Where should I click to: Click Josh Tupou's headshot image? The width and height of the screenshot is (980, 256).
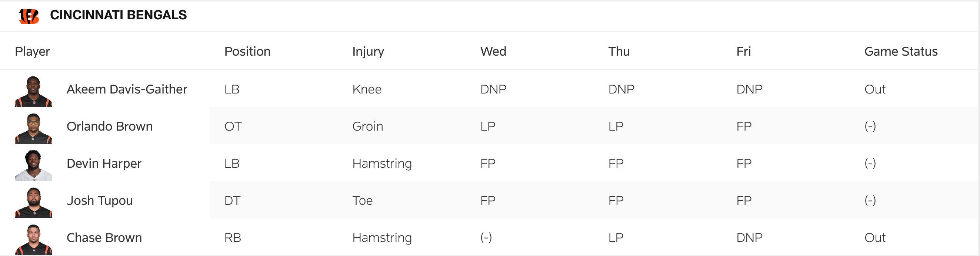33,203
